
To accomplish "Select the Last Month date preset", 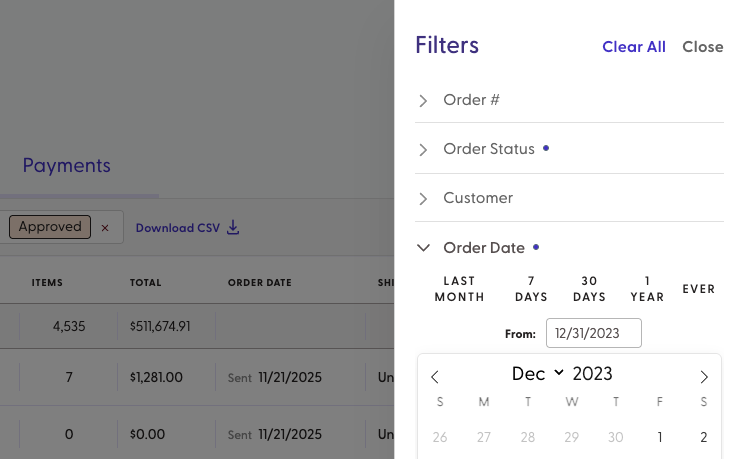I will (x=460, y=289).
